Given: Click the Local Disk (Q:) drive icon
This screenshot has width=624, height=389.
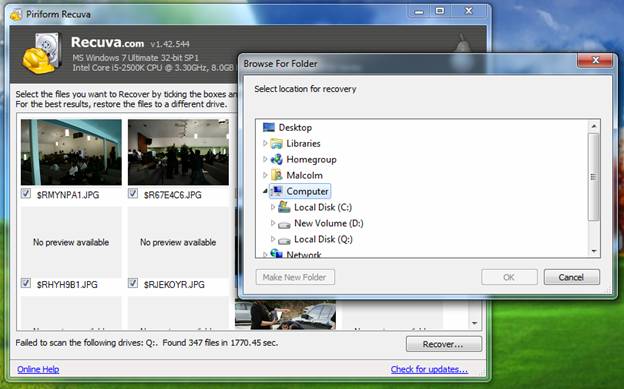Looking at the screenshot, I should click(284, 241).
